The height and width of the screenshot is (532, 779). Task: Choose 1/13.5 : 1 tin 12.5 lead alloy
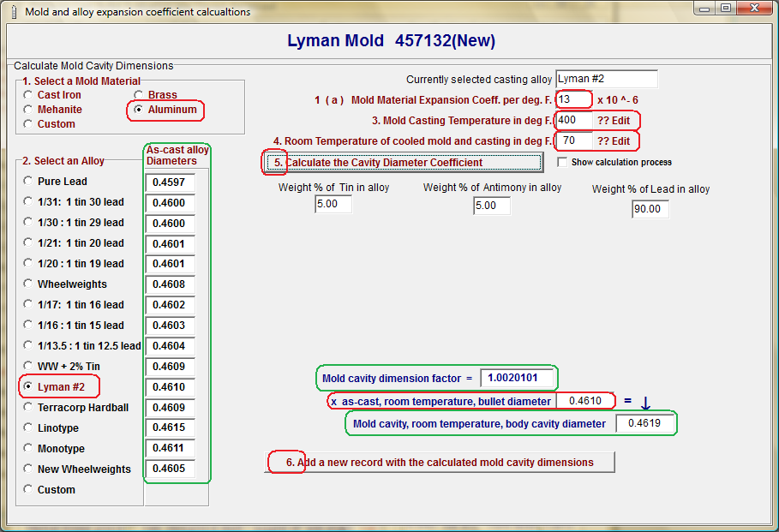coord(82,346)
